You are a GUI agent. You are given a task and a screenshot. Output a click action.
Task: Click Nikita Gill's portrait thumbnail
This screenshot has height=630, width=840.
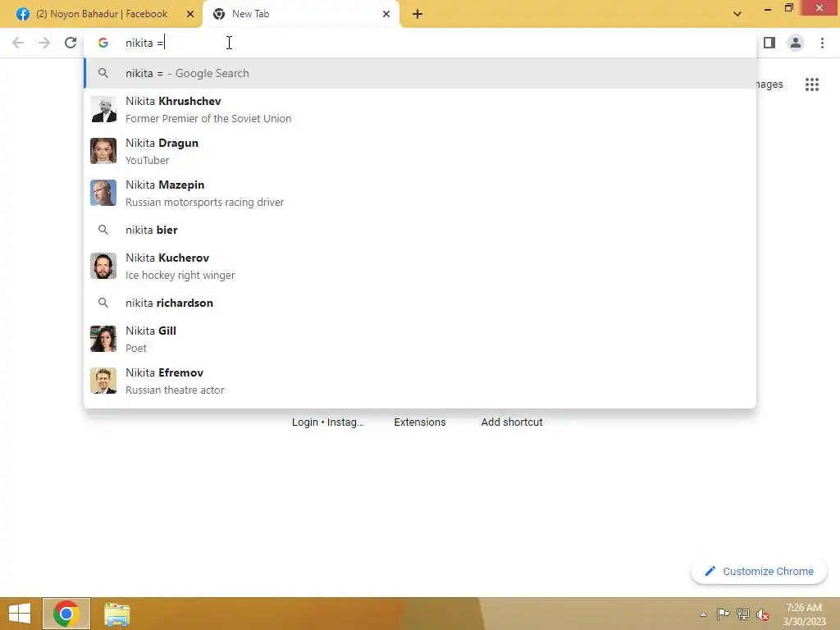tap(103, 339)
